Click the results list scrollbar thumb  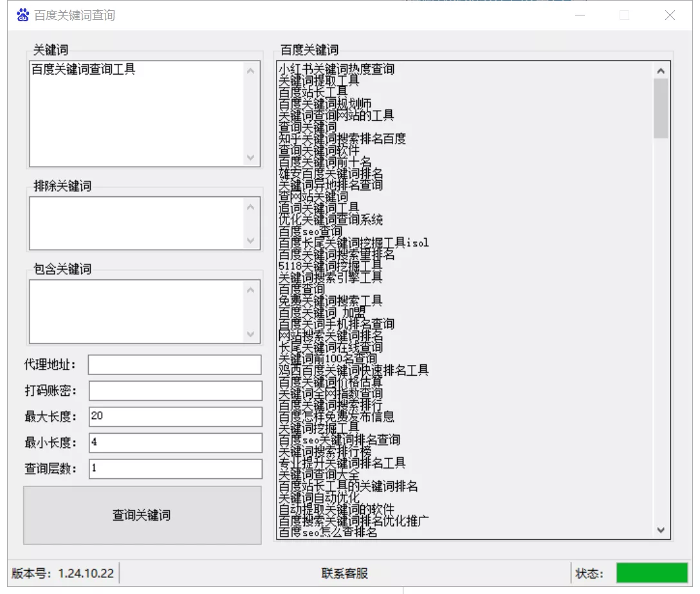[661, 109]
